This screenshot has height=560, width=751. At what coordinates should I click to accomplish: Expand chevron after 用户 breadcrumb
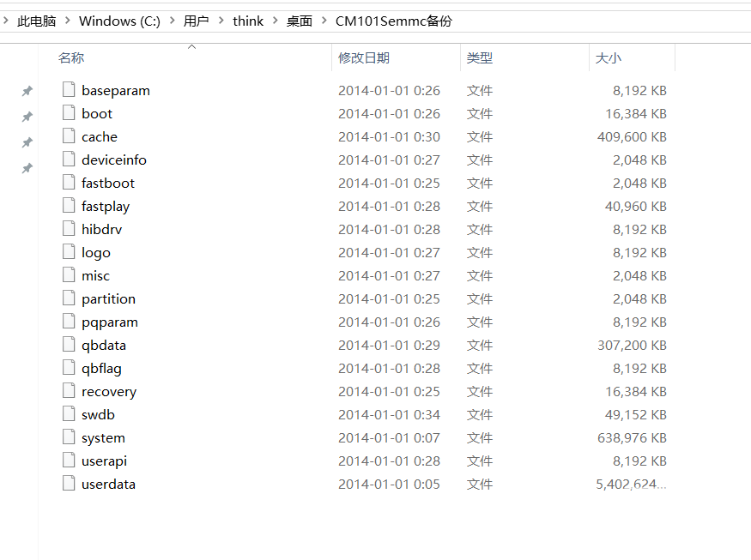[221, 21]
